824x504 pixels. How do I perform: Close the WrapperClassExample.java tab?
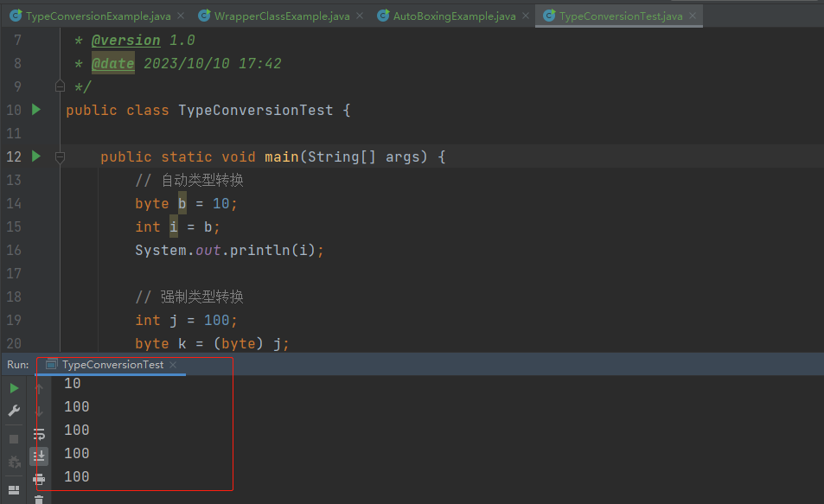click(x=360, y=16)
